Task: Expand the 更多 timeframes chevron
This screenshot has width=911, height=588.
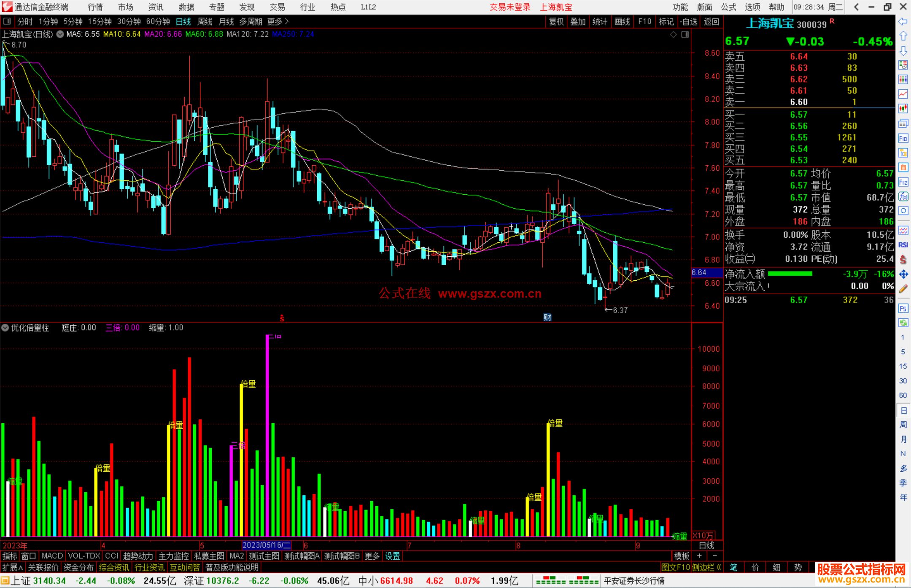Action: 287,21
